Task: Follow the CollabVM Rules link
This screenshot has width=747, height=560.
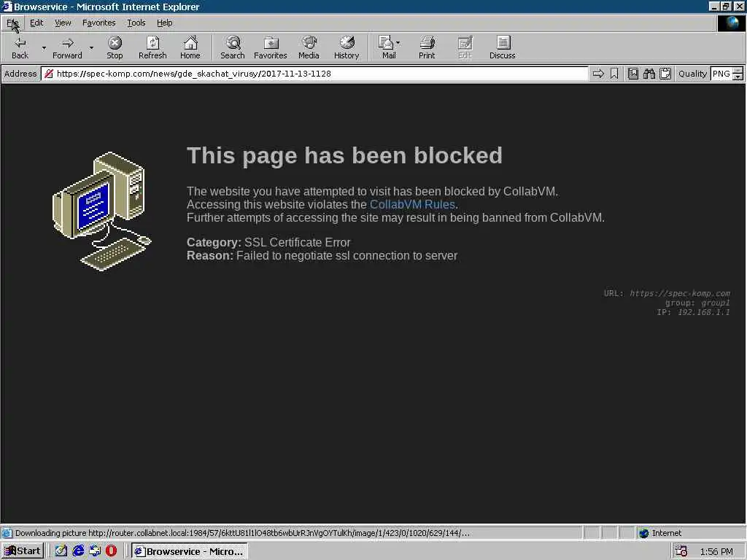Action: tap(412, 204)
